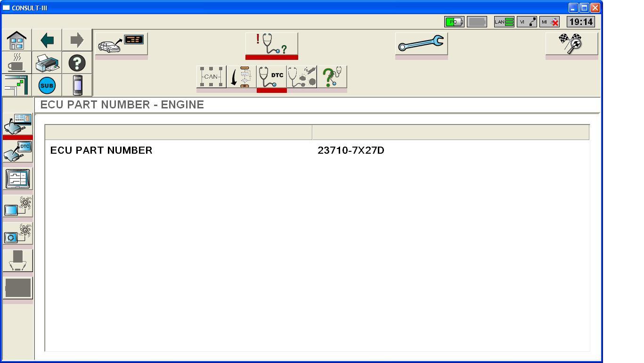Click the VI connection status indicator
644x363 pixels.
(527, 22)
